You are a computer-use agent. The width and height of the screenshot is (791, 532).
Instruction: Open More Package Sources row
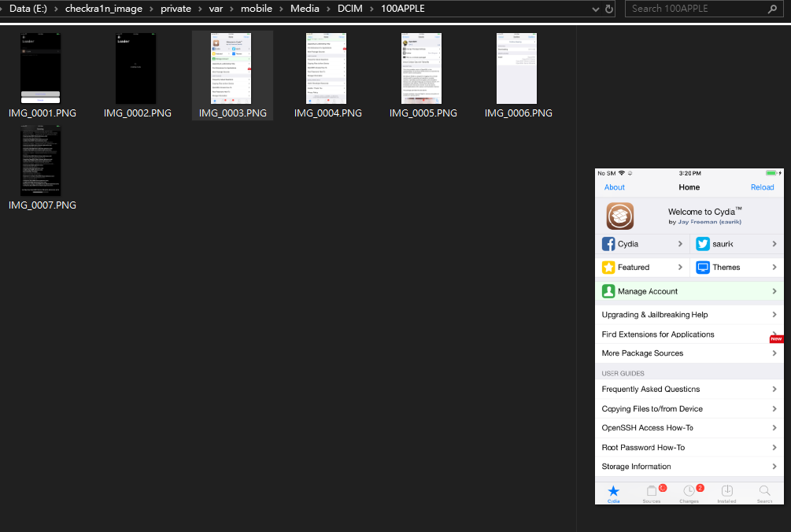(x=689, y=353)
